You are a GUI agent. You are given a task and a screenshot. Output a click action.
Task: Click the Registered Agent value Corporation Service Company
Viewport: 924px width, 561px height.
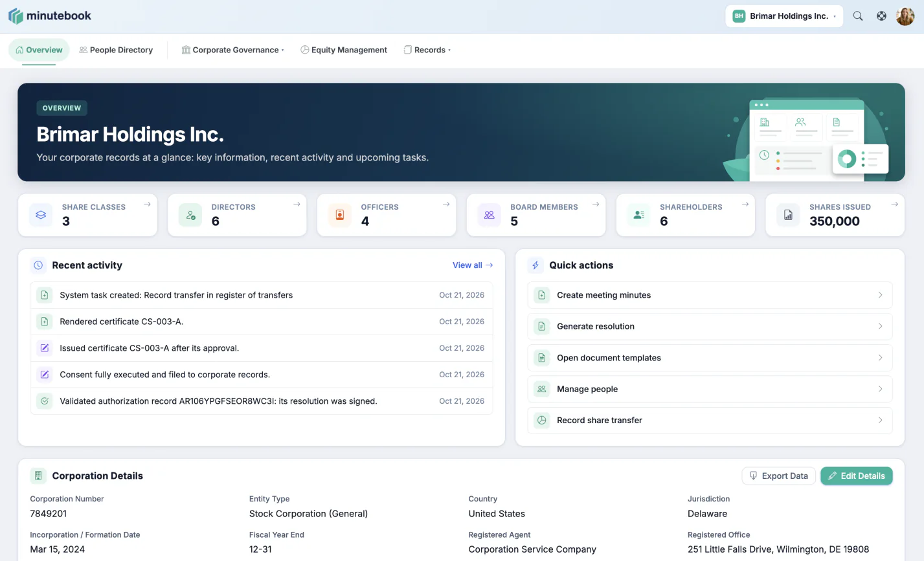pos(532,549)
